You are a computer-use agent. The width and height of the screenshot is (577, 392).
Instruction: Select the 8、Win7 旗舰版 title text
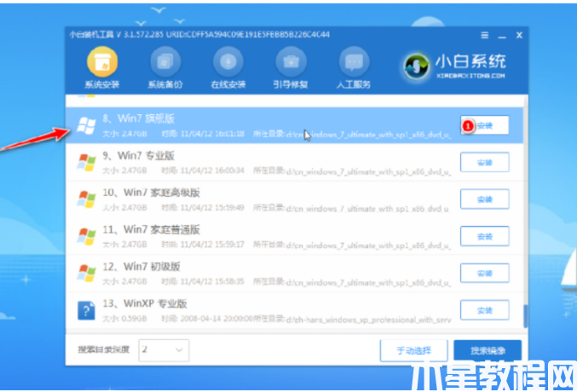click(138, 118)
